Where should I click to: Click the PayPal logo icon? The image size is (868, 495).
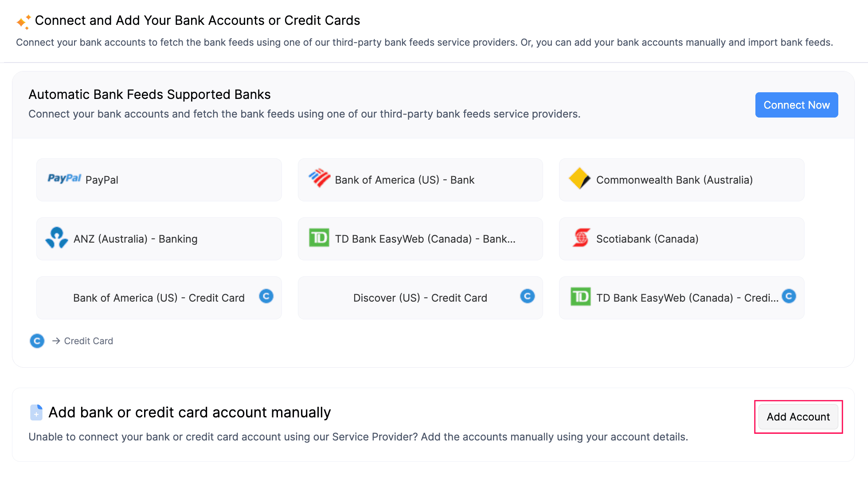click(64, 178)
